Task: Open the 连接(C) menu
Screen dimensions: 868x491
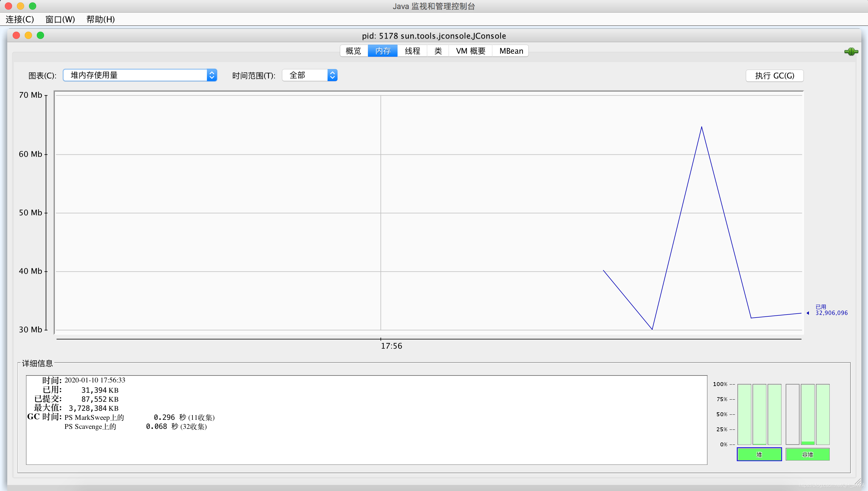Action: [x=20, y=19]
